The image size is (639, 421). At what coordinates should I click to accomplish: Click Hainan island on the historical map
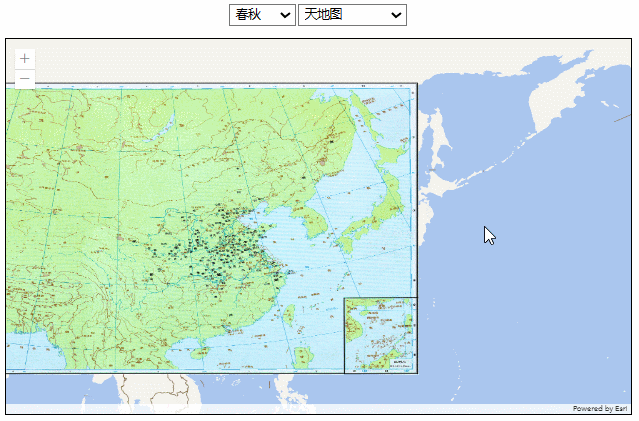[x=199, y=352]
